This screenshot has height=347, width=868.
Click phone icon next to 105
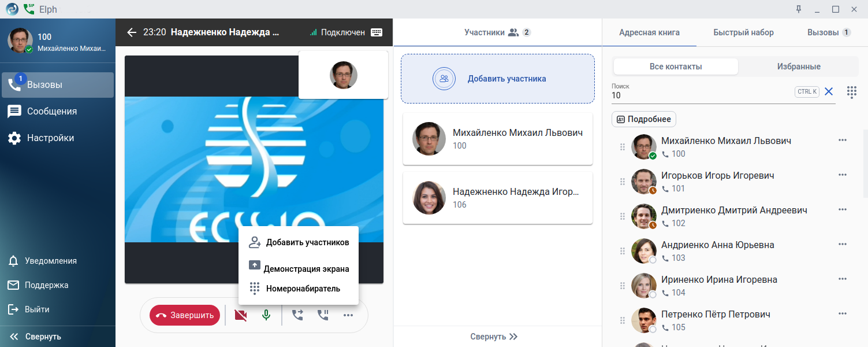665,327
